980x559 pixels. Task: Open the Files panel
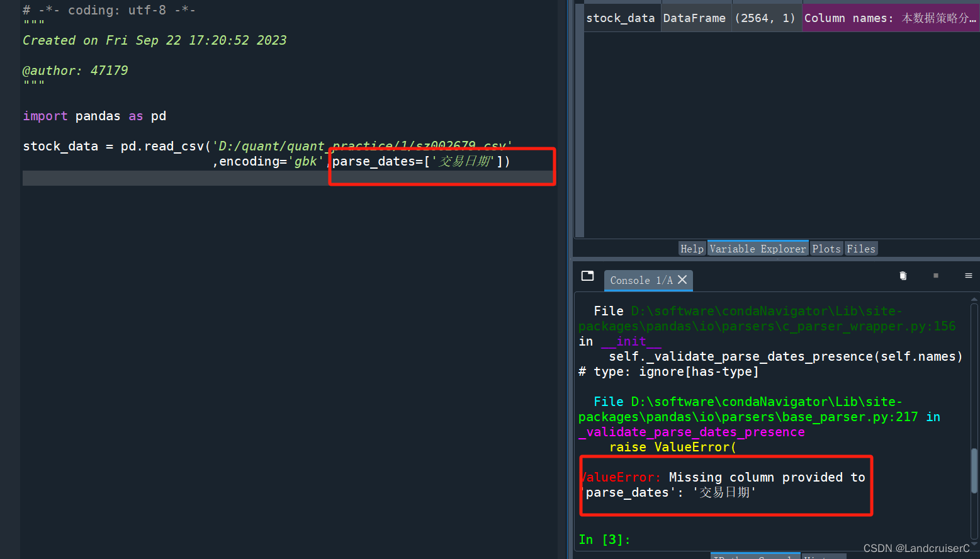(861, 248)
